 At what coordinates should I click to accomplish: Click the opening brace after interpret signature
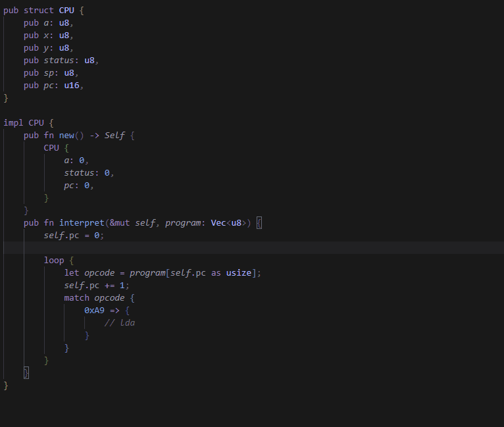point(259,223)
